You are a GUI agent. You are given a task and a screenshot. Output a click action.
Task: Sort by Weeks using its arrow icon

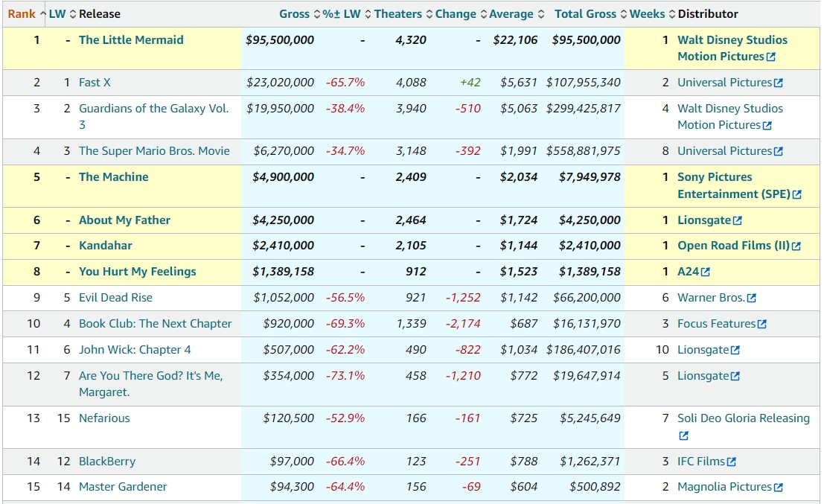pyautogui.click(x=671, y=14)
